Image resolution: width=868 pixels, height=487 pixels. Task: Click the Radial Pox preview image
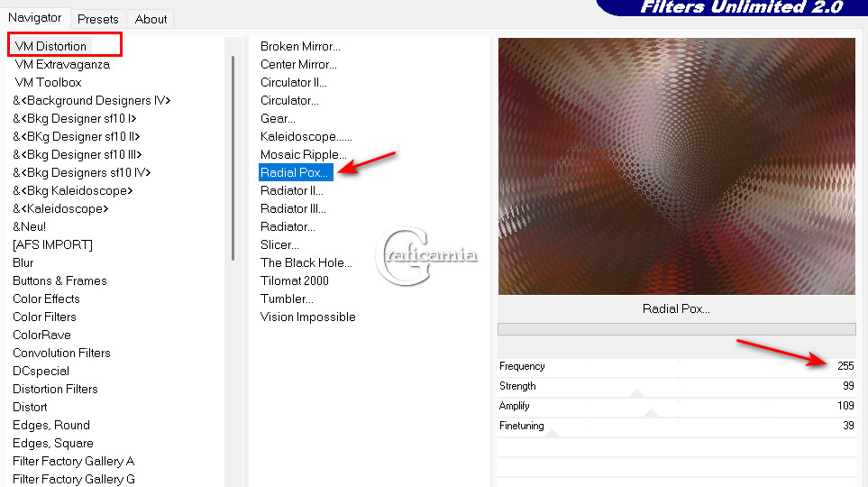click(x=677, y=166)
